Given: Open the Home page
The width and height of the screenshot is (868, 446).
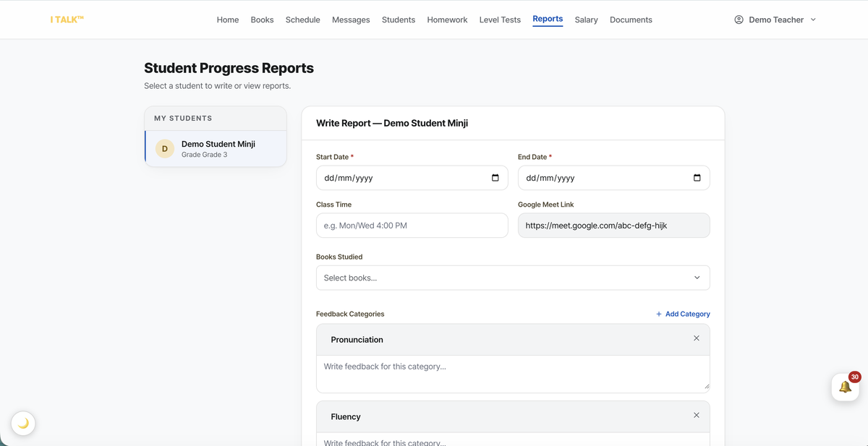Looking at the screenshot, I should pyautogui.click(x=228, y=20).
